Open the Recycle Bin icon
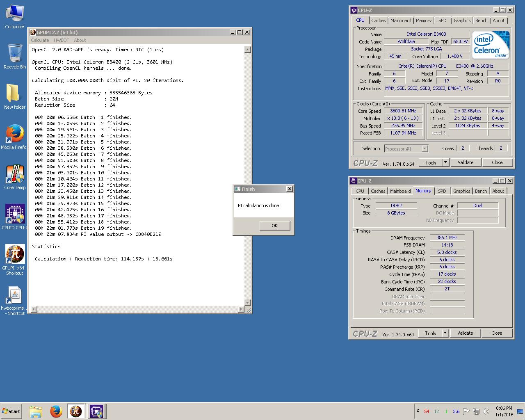 [x=15, y=56]
